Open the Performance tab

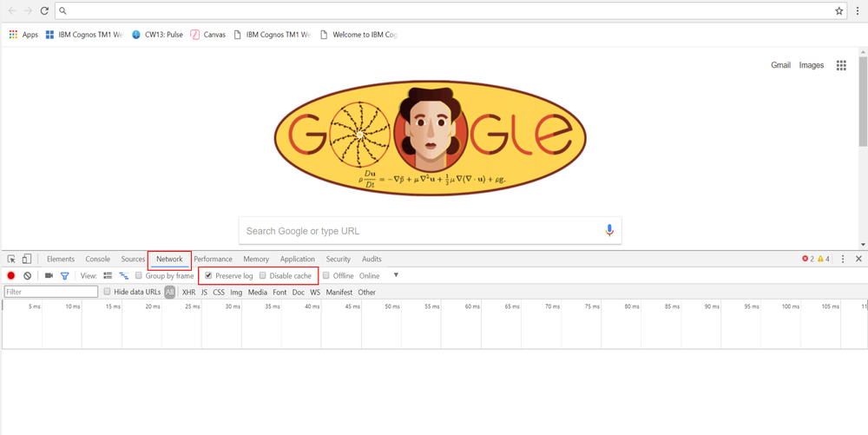tap(213, 259)
